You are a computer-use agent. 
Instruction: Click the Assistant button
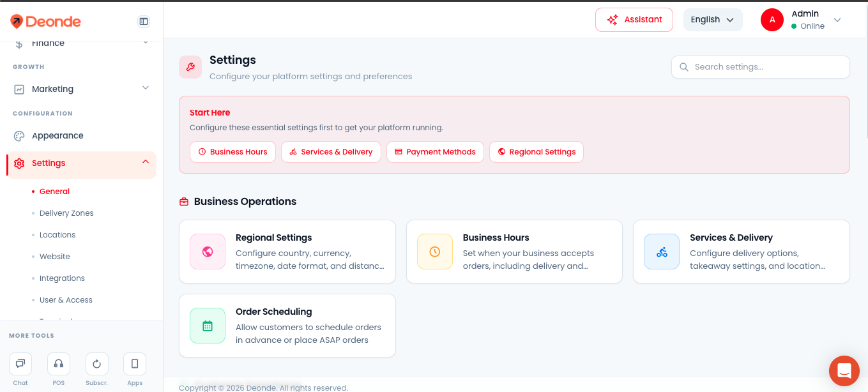(x=634, y=20)
